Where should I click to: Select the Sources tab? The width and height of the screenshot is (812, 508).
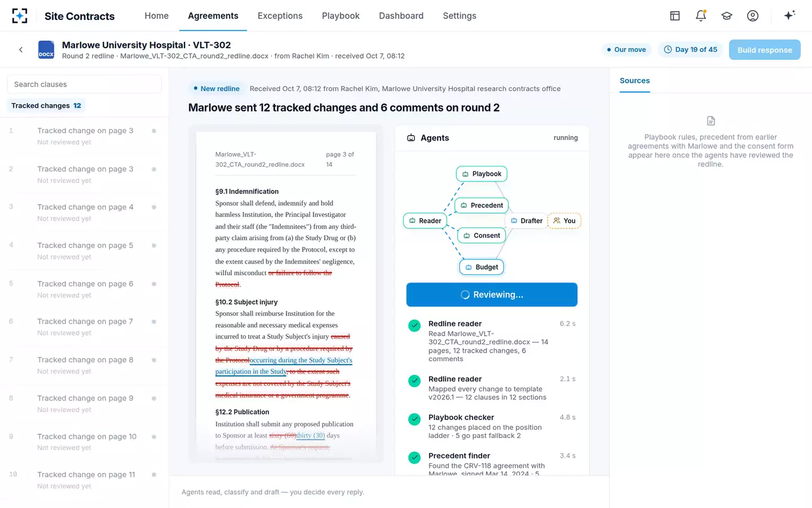(x=634, y=81)
